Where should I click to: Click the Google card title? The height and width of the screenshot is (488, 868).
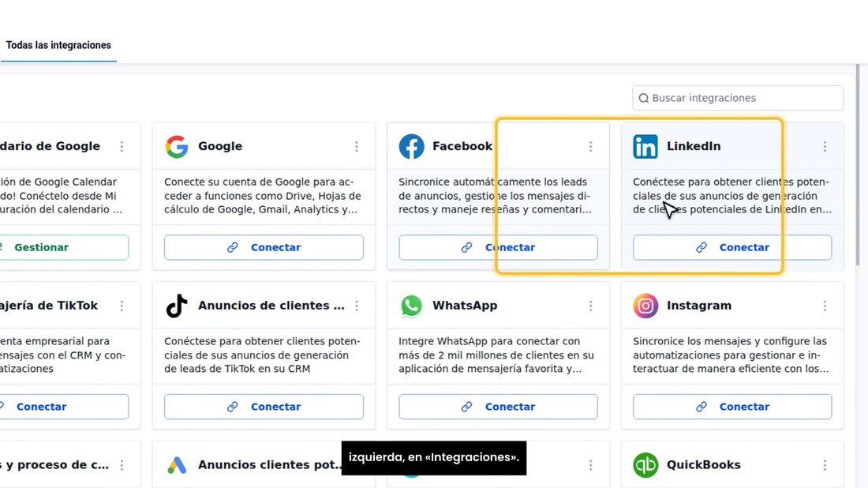220,146
